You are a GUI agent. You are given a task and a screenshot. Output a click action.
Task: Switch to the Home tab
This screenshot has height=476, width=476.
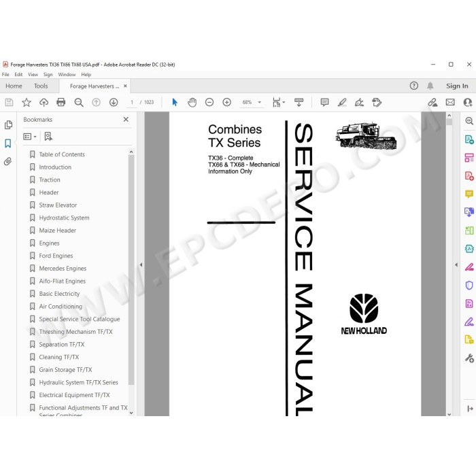tap(14, 86)
